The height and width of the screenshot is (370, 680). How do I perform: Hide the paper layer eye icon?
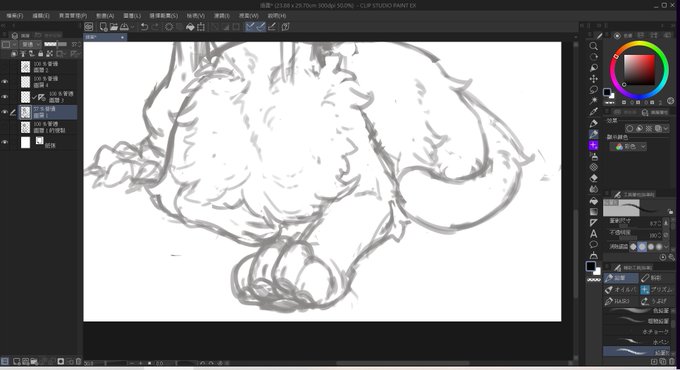pos(5,142)
